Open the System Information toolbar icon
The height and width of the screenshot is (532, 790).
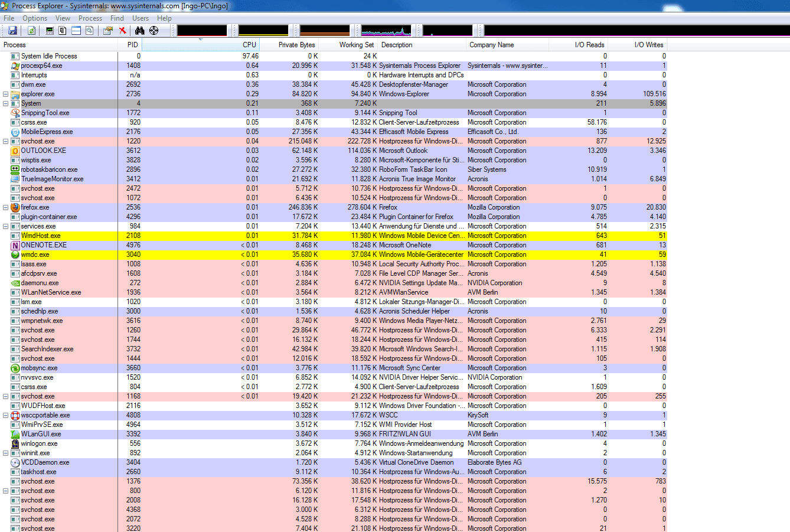tap(50, 31)
